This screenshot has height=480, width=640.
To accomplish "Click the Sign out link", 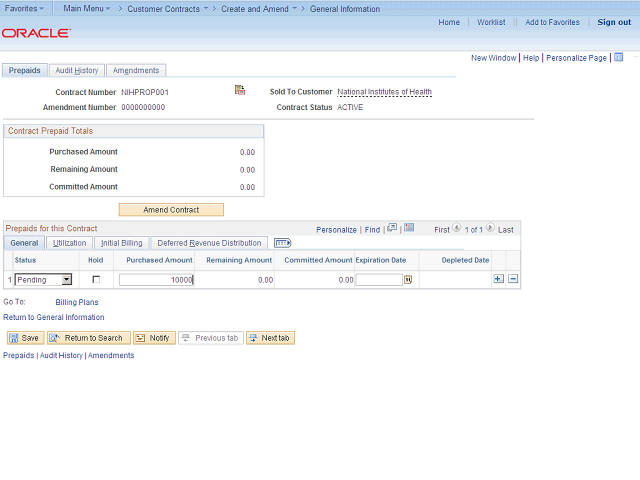I will tap(614, 22).
